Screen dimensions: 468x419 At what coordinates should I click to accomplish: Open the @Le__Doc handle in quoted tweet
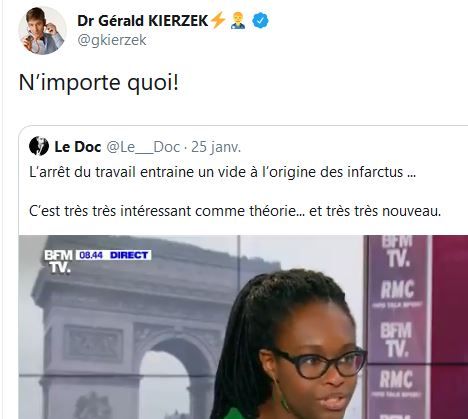(x=143, y=147)
